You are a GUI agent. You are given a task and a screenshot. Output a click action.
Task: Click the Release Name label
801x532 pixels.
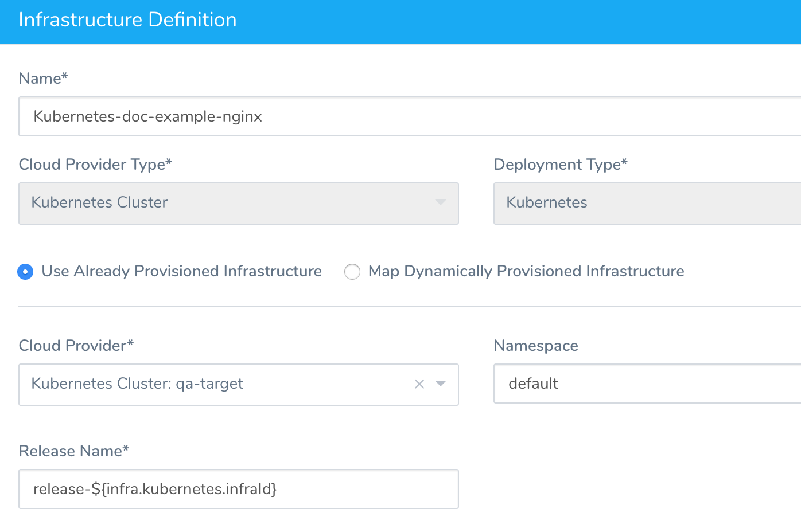point(74,451)
